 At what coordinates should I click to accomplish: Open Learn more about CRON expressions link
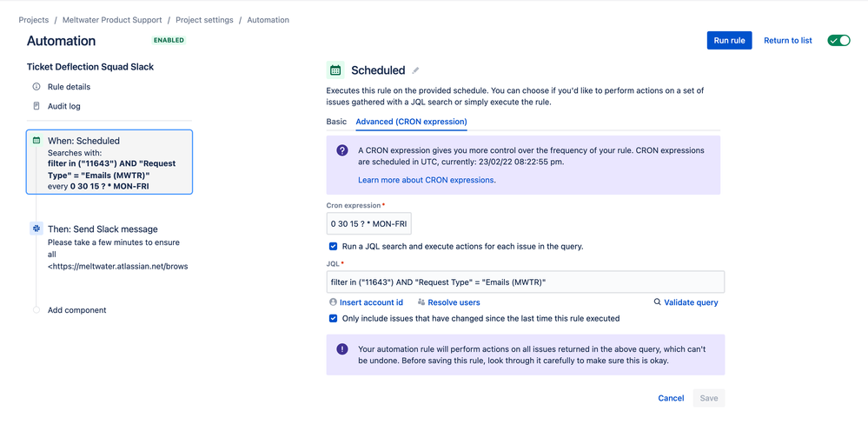click(x=427, y=180)
